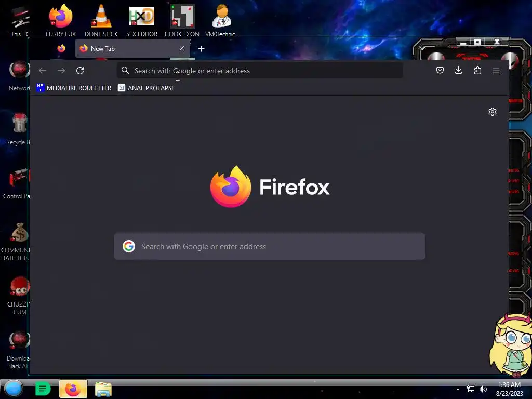Image resolution: width=532 pixels, height=399 pixels.
Task: Select the Recycle Bin desktop icon
Action: [x=19, y=129]
